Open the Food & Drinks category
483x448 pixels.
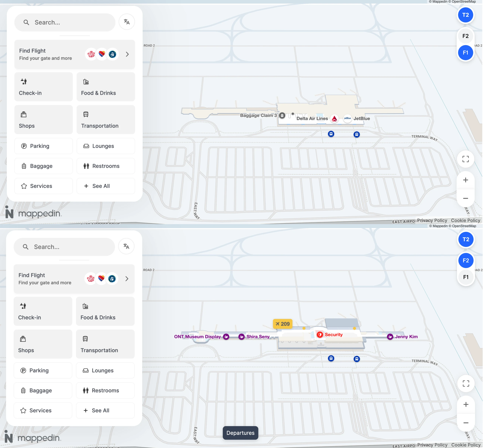pyautogui.click(x=106, y=86)
